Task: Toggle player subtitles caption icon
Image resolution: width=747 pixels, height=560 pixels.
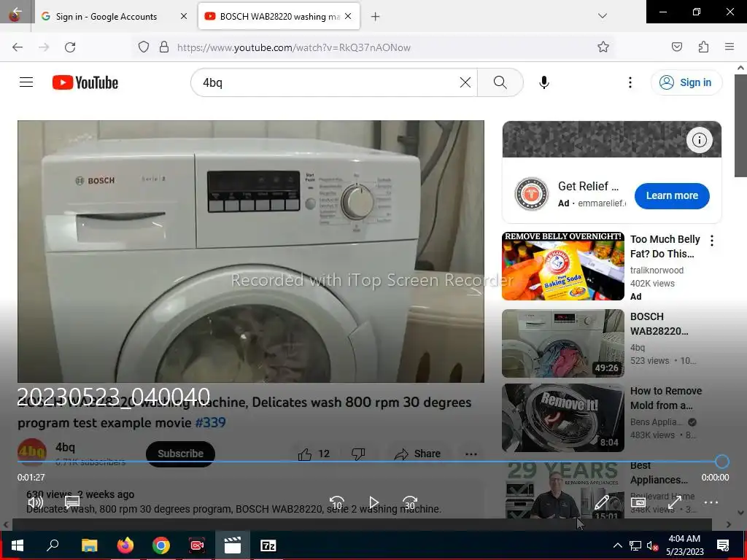Action: tap(72, 502)
